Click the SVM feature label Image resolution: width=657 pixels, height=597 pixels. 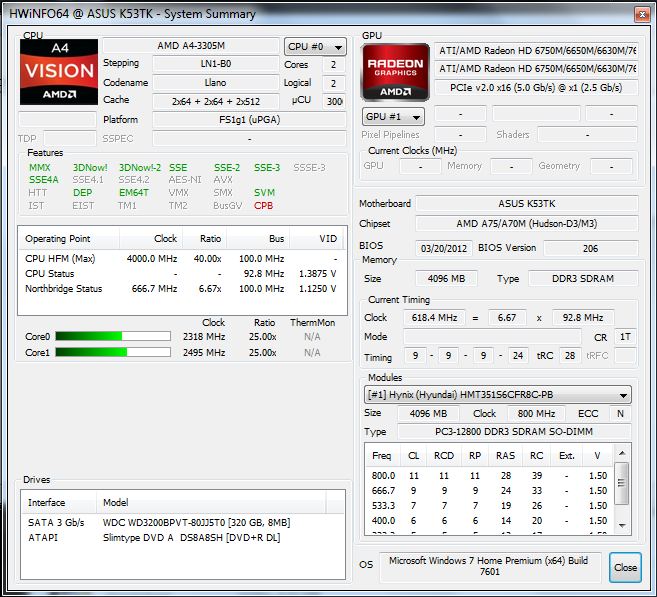point(264,193)
